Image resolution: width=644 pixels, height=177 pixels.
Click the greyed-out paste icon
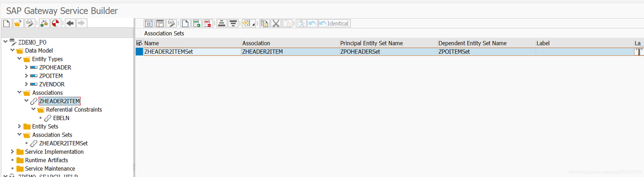(287, 23)
